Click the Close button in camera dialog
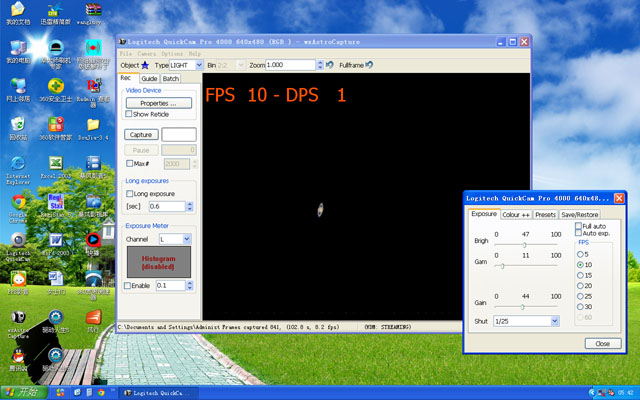640x400 pixels. coord(603,344)
